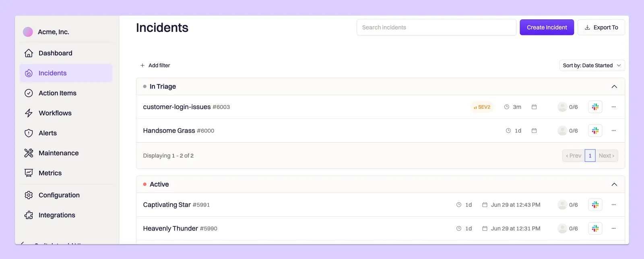Open Configuration page label
This screenshot has height=259, width=644.
coord(59,195)
